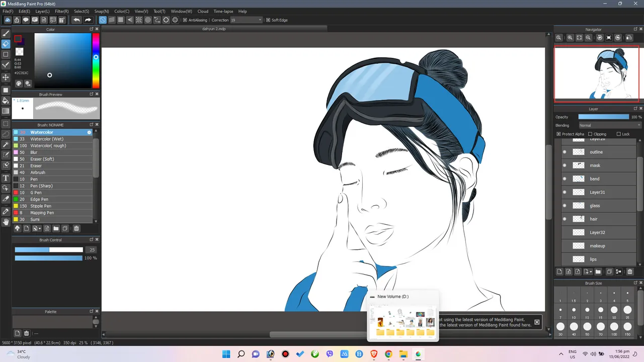The height and width of the screenshot is (362, 644).
Task: Select brush size 70 preset
Action: click(600, 329)
